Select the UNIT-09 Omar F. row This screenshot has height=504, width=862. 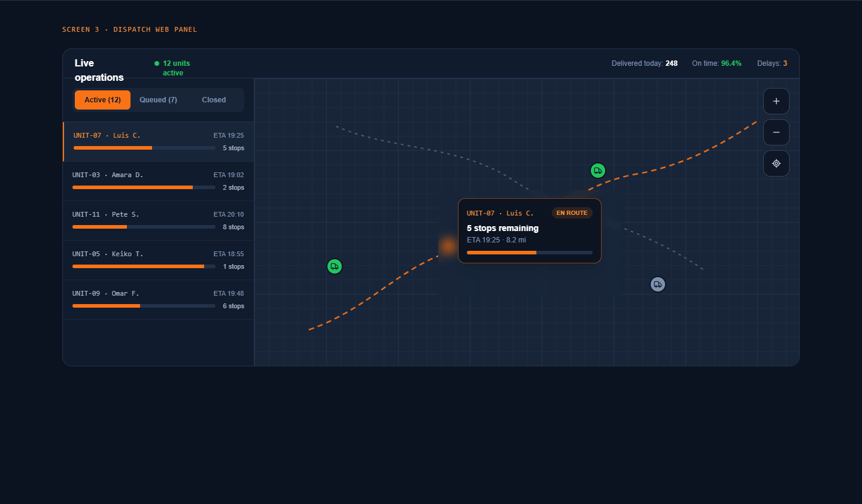point(159,300)
